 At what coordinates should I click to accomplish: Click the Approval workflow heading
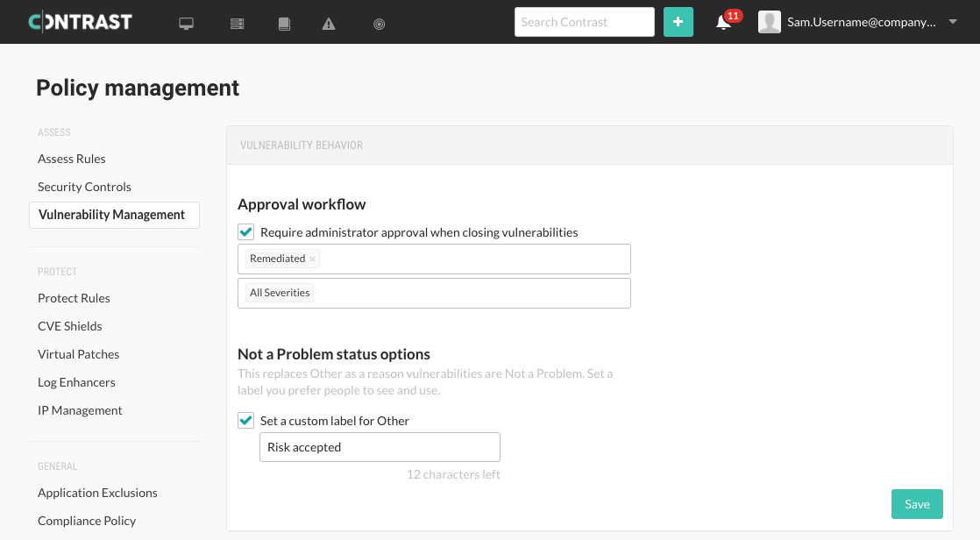coord(302,204)
